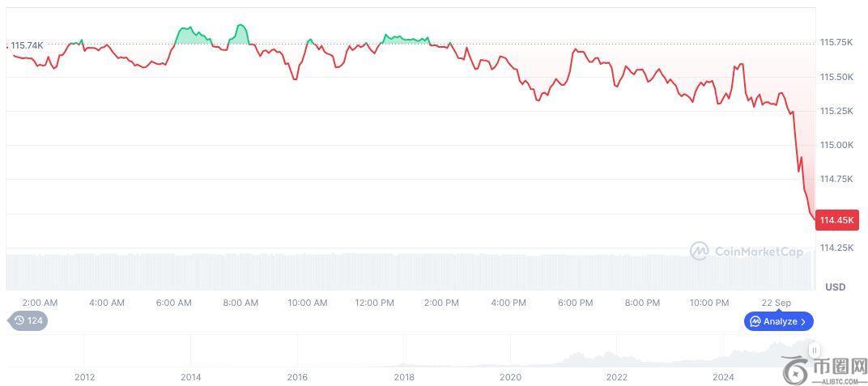Click the Analyze button's right chevron
Viewport: 868px width, 386px height.
803,321
